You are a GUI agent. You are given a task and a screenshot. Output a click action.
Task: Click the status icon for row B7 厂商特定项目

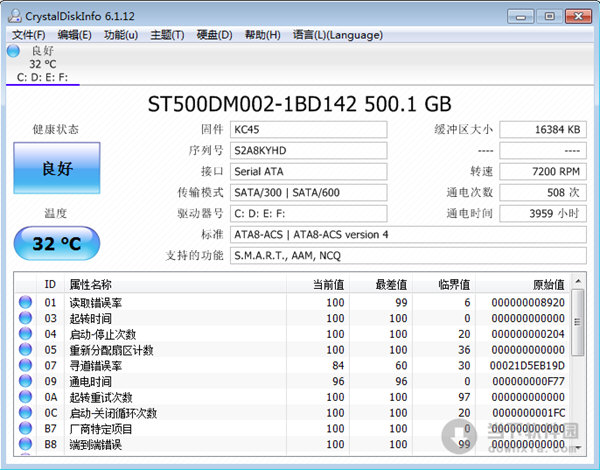(x=25, y=428)
